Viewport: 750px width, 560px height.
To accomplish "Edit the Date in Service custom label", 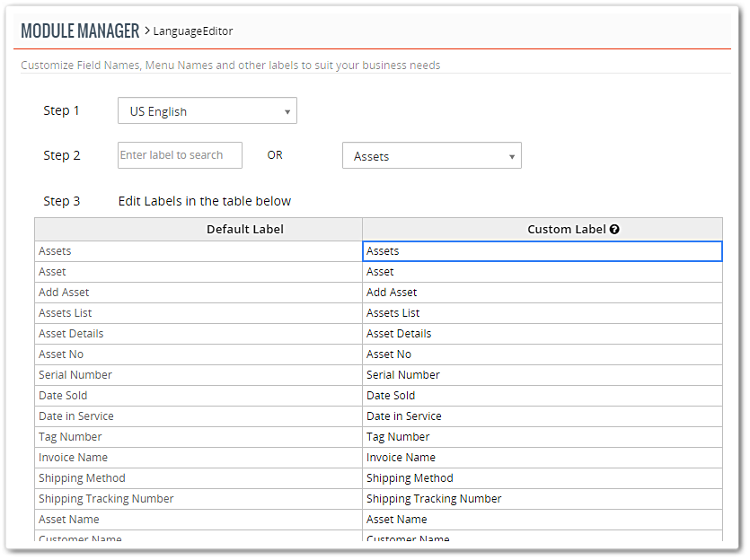I will (543, 416).
